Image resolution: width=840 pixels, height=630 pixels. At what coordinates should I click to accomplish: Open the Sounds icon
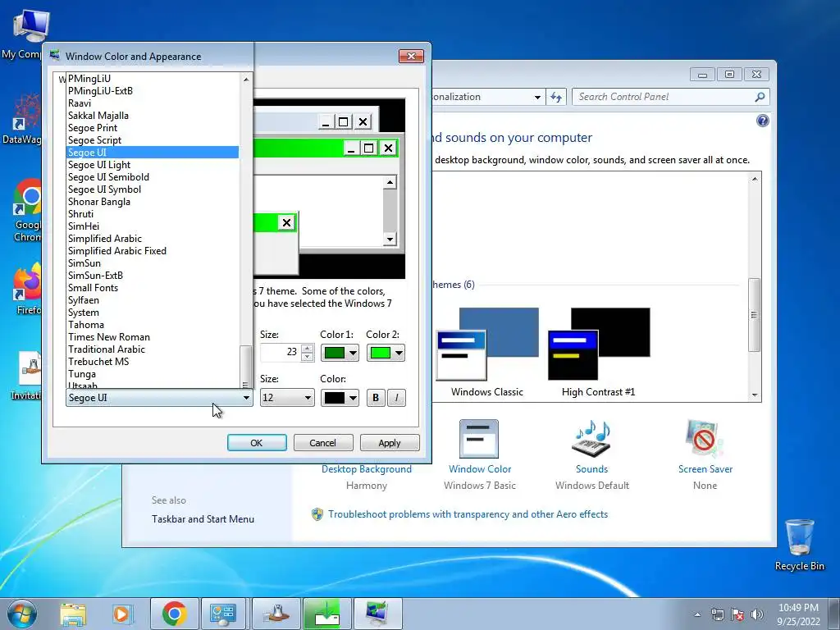(x=591, y=439)
